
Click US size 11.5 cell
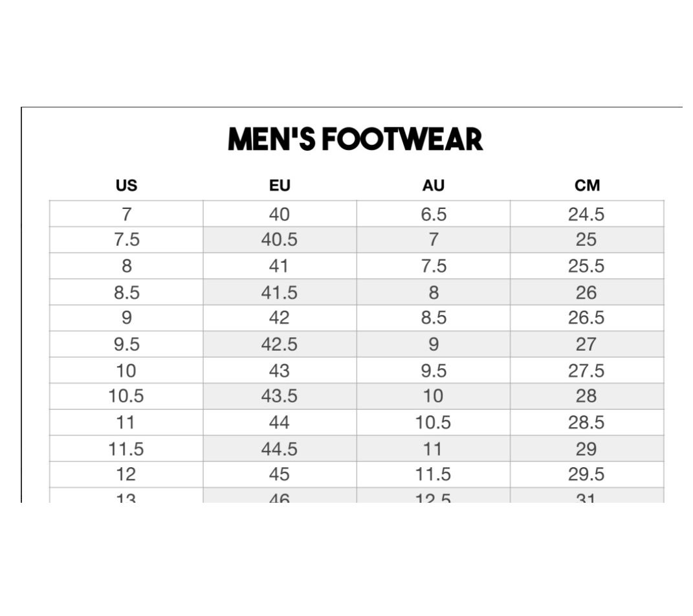(x=126, y=448)
